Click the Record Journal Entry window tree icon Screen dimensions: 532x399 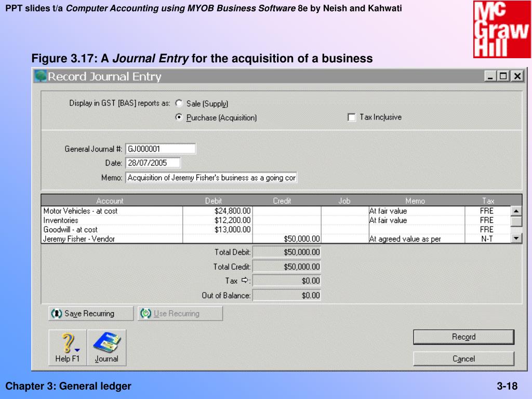(41, 76)
